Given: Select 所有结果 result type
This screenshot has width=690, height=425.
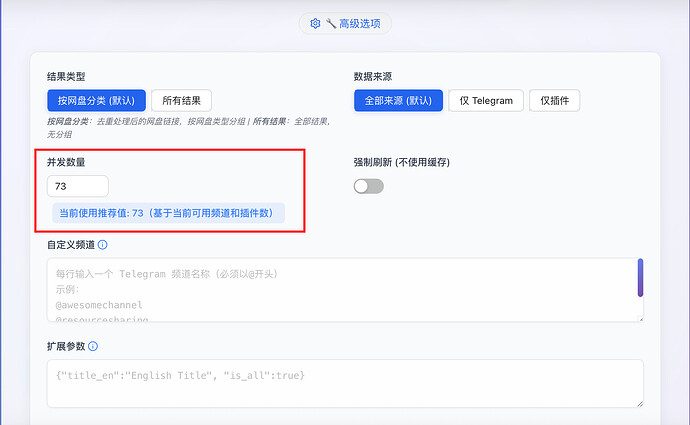Looking at the screenshot, I should click(x=181, y=100).
